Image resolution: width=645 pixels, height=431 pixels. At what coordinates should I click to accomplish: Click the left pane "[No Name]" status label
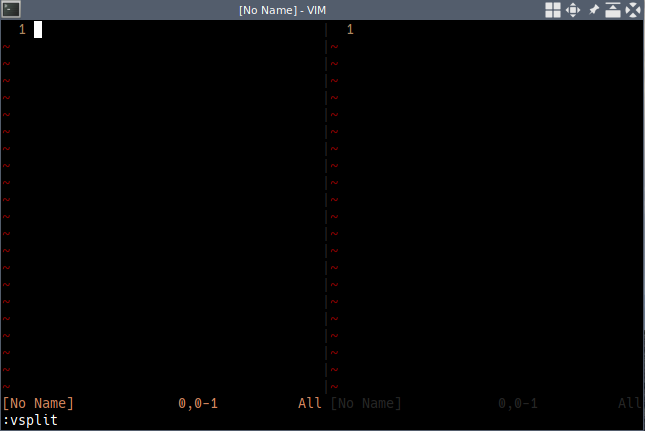tap(38, 403)
